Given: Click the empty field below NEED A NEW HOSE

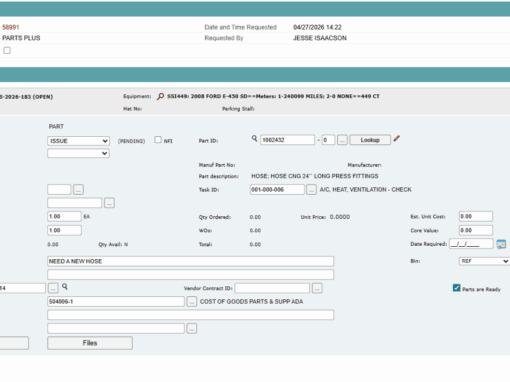Looking at the screenshot, I should (190, 275).
